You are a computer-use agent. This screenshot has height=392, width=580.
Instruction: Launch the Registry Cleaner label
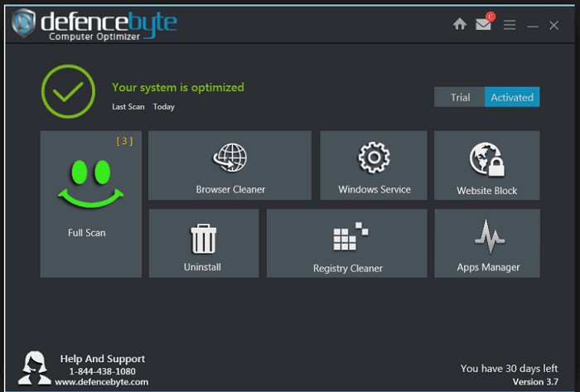348,269
